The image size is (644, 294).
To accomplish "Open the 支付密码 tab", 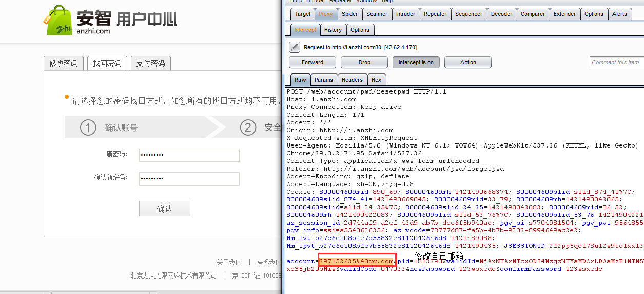I will tap(151, 63).
